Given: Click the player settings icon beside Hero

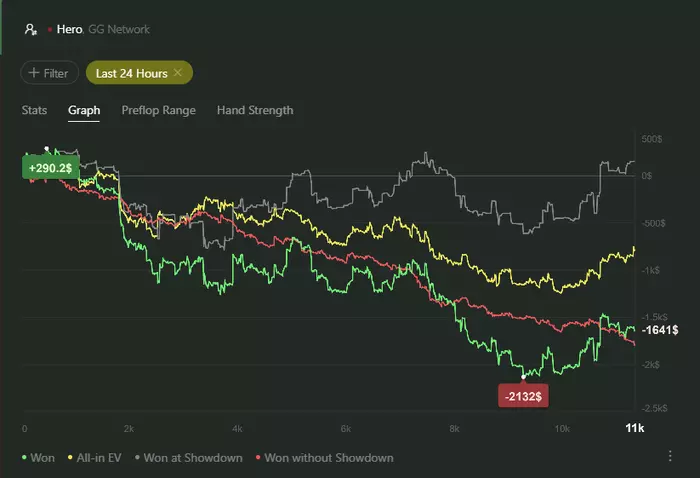Looking at the screenshot, I should (x=31, y=30).
